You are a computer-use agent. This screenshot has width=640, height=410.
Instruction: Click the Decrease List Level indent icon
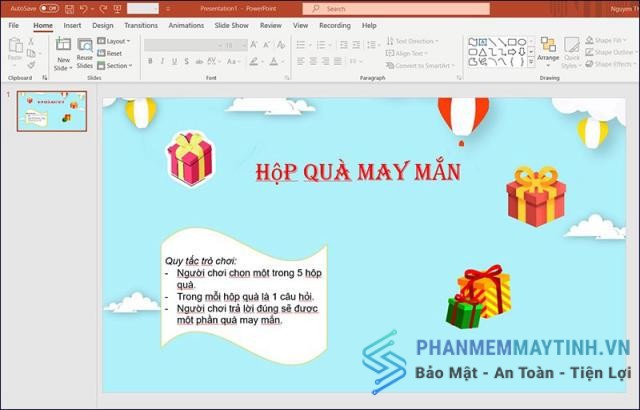(x=344, y=45)
